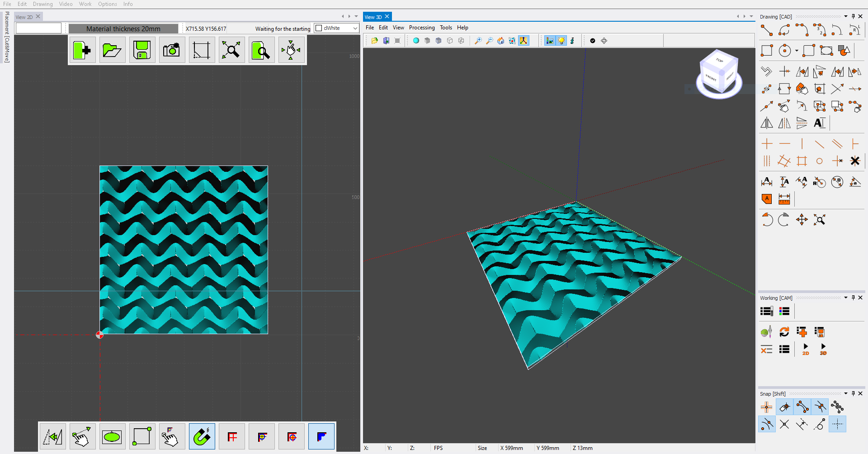Open View 2D tab list dropdown arrow
The width and height of the screenshot is (868, 454).
coord(356,17)
